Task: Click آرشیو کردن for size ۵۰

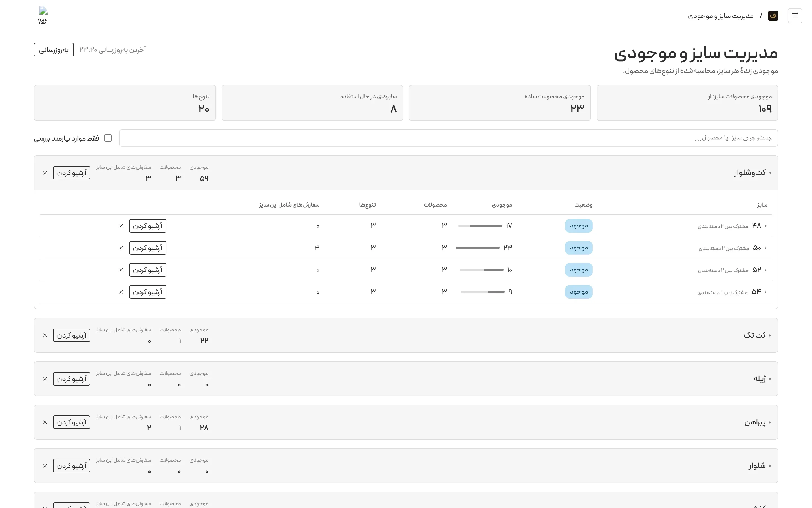Action: 148,248
